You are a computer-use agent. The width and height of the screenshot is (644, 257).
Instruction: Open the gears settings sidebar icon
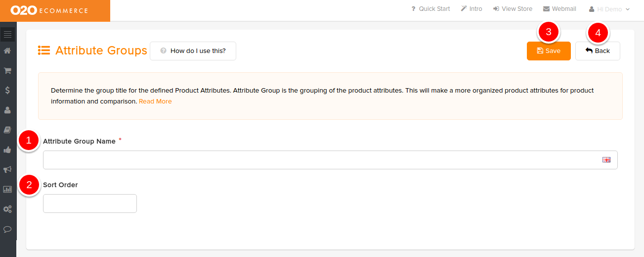(7, 209)
